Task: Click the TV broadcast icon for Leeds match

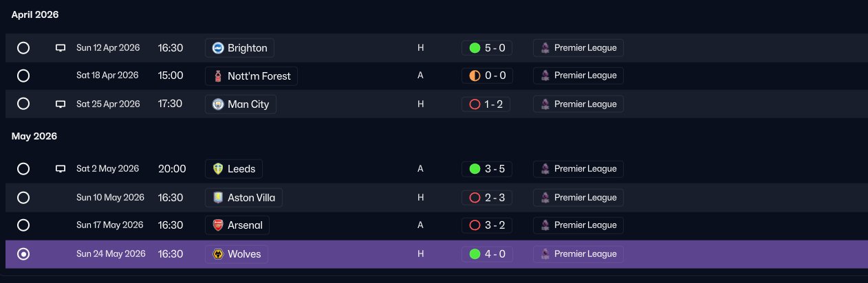Action: pos(61,169)
